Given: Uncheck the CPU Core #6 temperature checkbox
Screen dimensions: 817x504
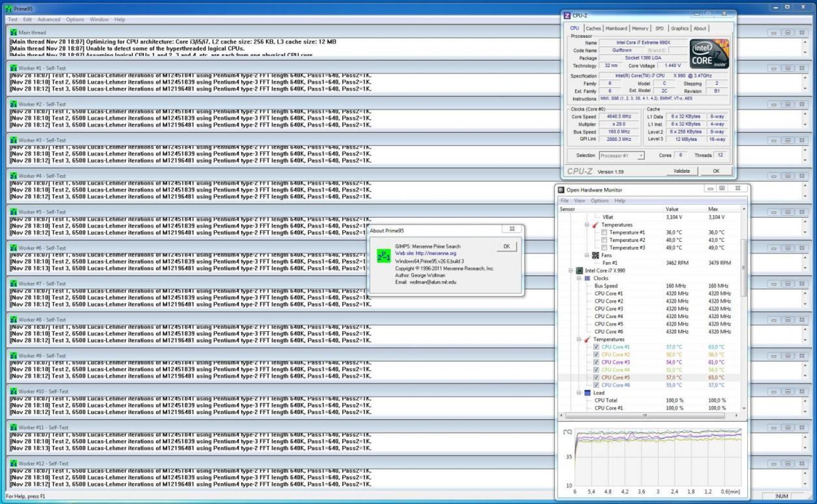Looking at the screenshot, I should pyautogui.click(x=596, y=385).
